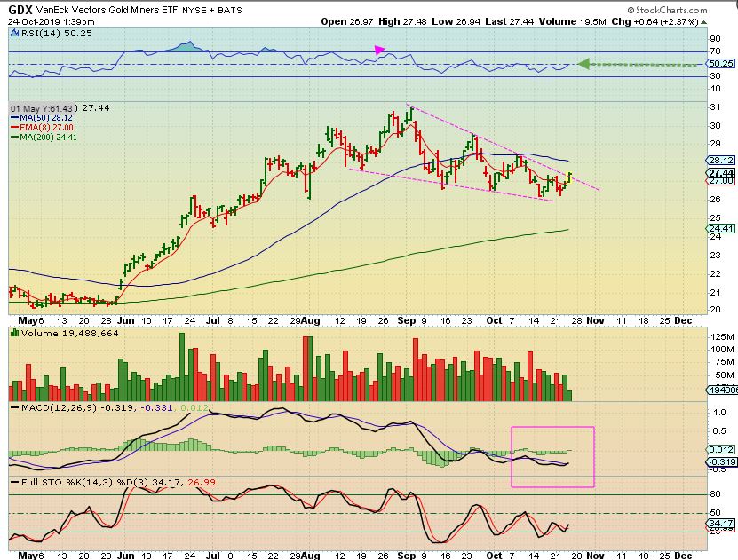Viewport: 738px width, 560px height.
Task: Click the May6 label on bottom date axis
Action: pyautogui.click(x=30, y=556)
